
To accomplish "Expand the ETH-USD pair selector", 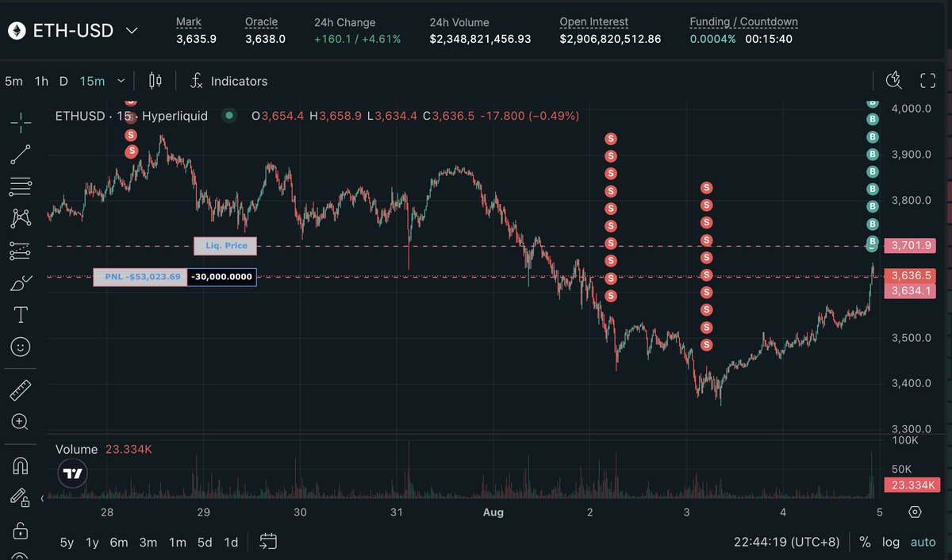I will tap(132, 31).
